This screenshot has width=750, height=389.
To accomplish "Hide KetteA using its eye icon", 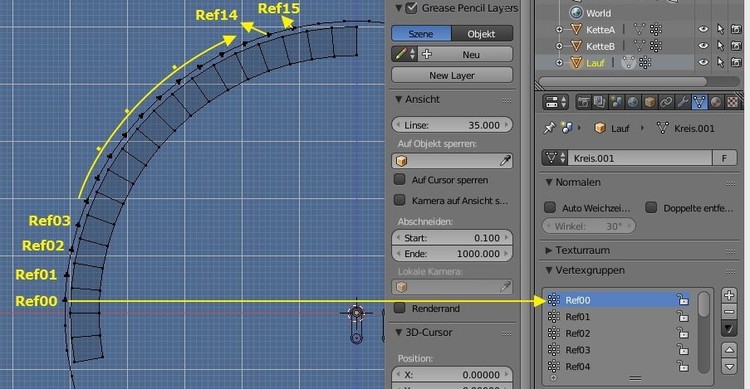I will coord(703,30).
